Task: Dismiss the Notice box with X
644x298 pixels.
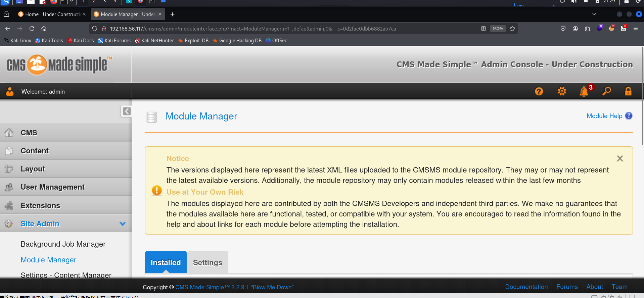Action: 620,158
